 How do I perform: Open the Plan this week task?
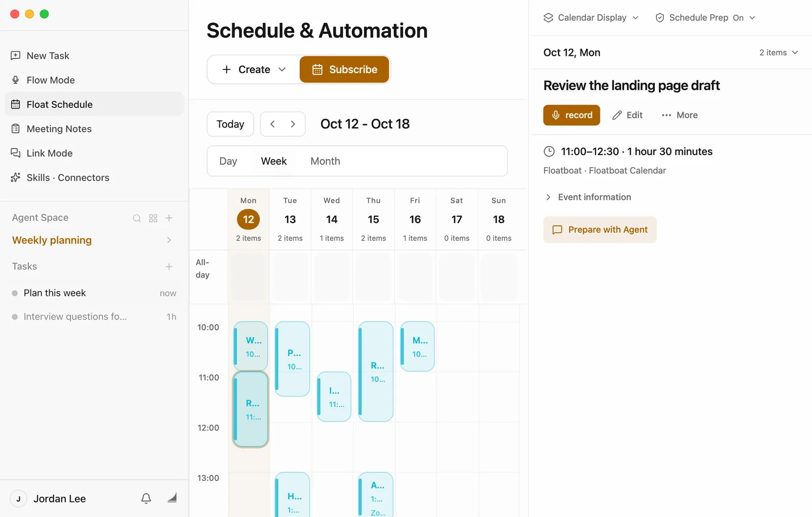point(94,293)
